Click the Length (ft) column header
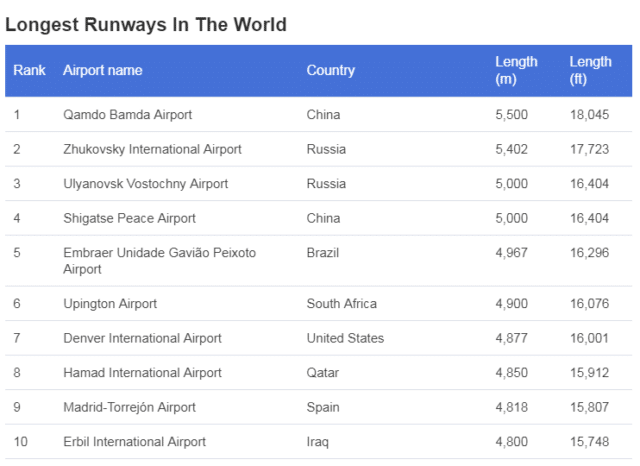The image size is (640, 466). coord(590,70)
